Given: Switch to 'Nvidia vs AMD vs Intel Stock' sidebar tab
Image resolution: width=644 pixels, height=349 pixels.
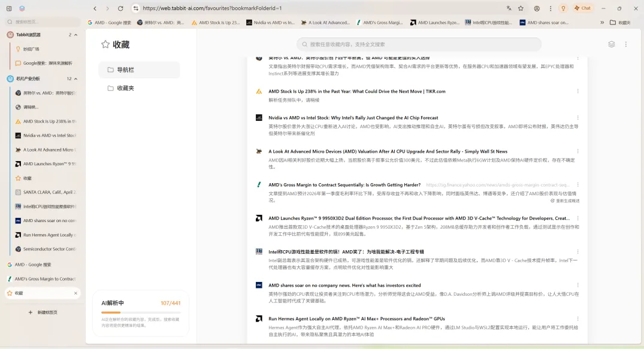Looking at the screenshot, I should coord(45,135).
